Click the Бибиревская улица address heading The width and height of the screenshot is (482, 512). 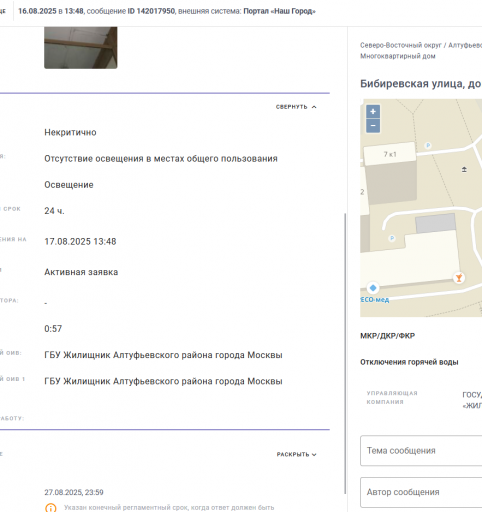pos(421,84)
